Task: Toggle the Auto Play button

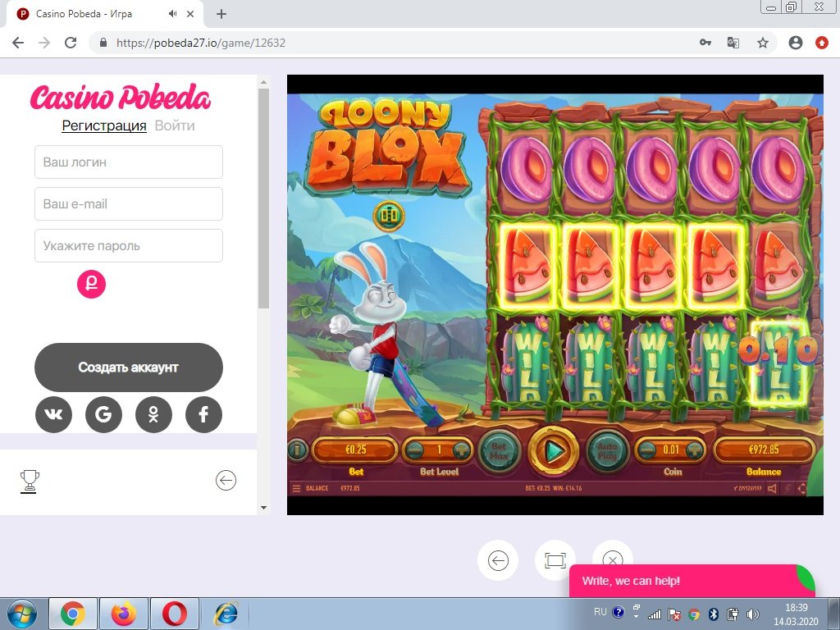Action: click(x=606, y=450)
